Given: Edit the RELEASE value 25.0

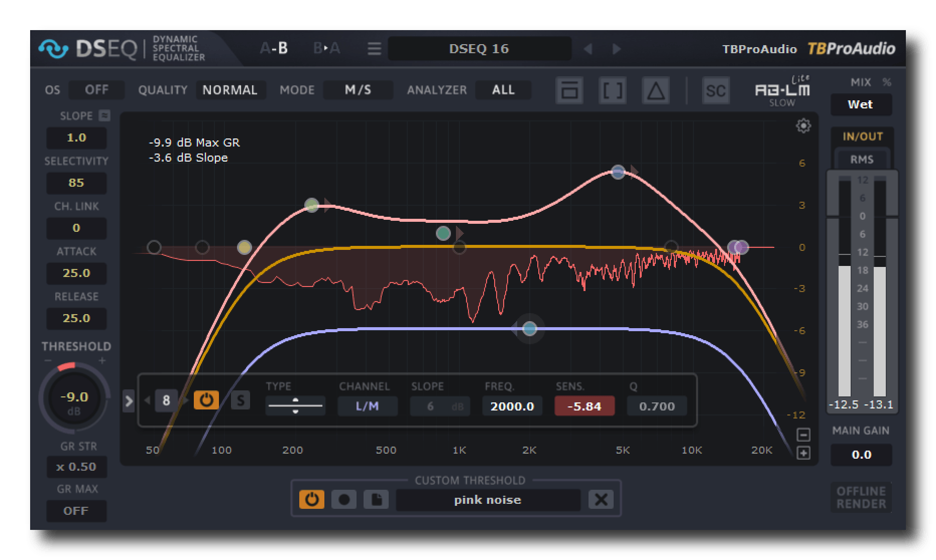Looking at the screenshot, I should tap(76, 318).
